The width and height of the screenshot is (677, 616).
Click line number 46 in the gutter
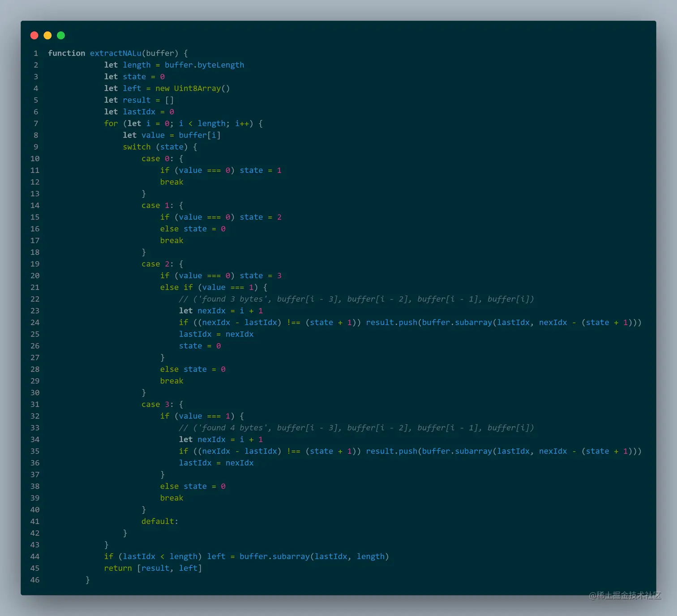coord(35,580)
